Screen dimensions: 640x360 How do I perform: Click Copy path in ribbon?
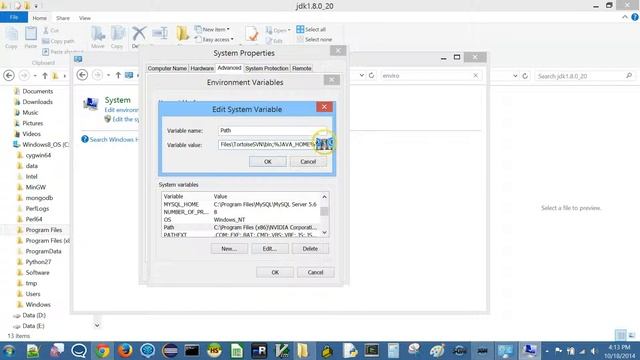pyautogui.click(x=58, y=41)
